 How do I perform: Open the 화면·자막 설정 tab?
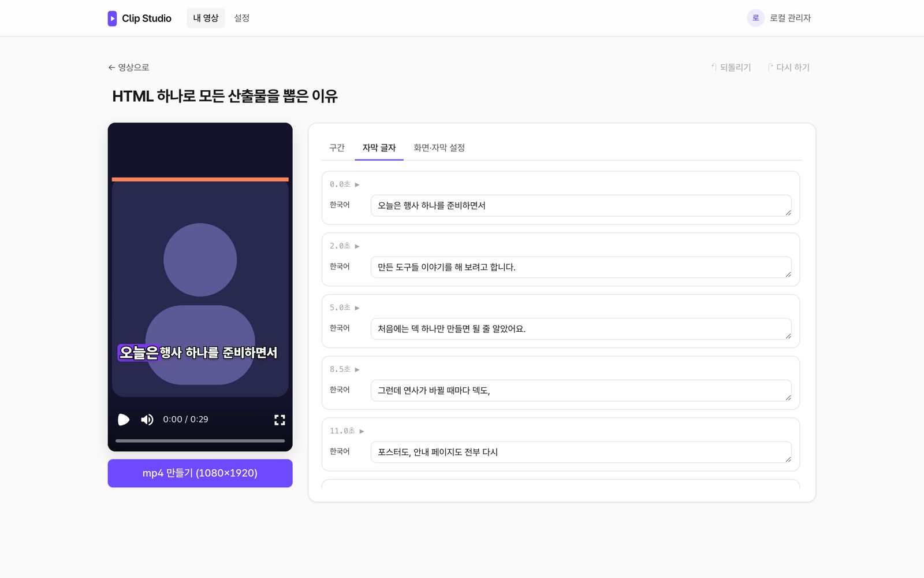439,148
